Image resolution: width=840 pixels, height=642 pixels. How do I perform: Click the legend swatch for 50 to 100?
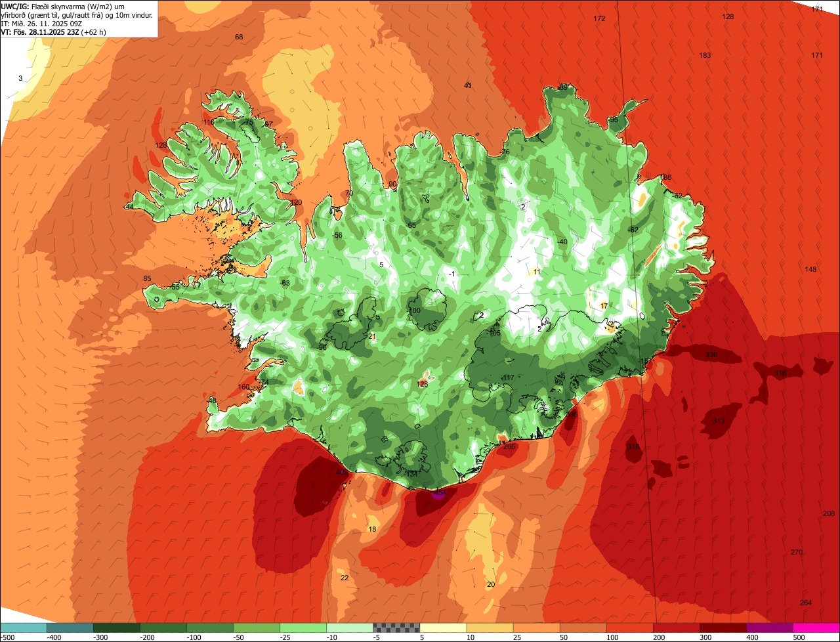click(583, 628)
